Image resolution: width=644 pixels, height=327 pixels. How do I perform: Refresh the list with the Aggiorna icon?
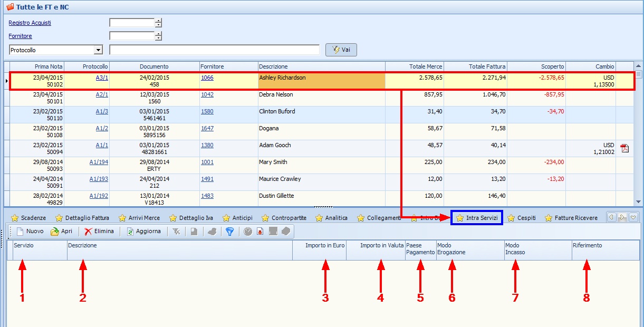point(130,232)
